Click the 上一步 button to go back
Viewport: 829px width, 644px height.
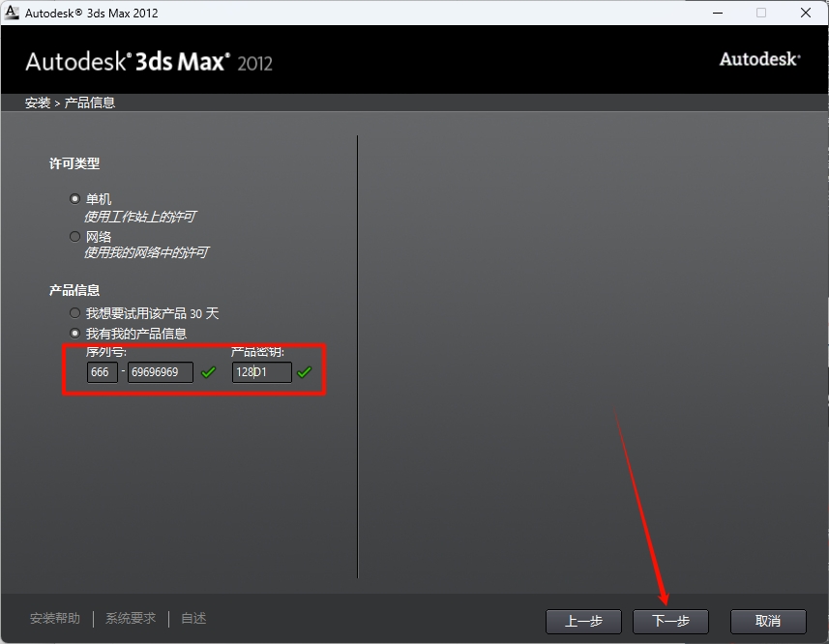(x=583, y=622)
